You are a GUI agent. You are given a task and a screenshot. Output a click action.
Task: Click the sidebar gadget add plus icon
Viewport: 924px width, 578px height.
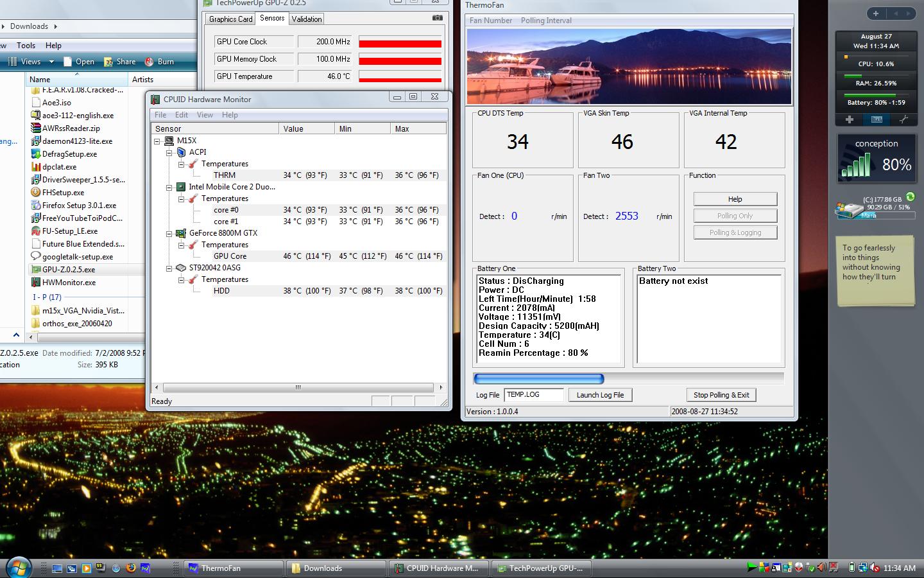pyautogui.click(x=876, y=13)
